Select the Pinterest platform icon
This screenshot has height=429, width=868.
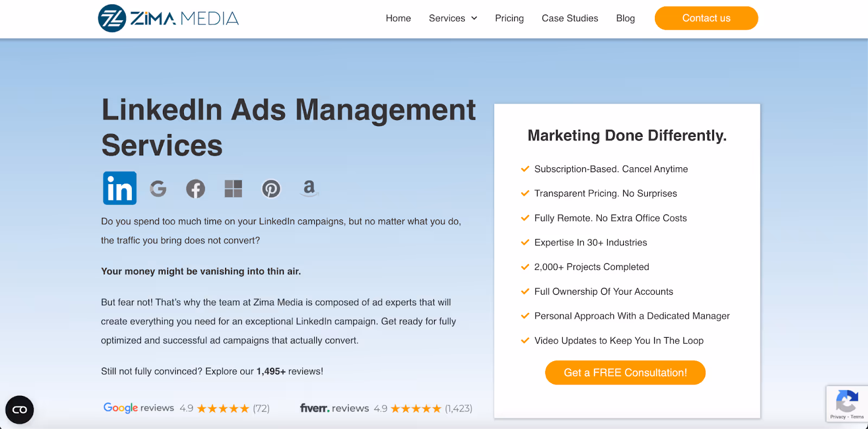[271, 188]
